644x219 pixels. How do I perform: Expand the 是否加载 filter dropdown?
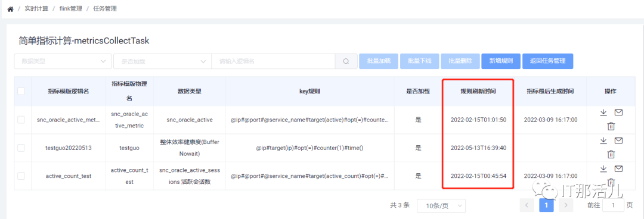(x=163, y=61)
